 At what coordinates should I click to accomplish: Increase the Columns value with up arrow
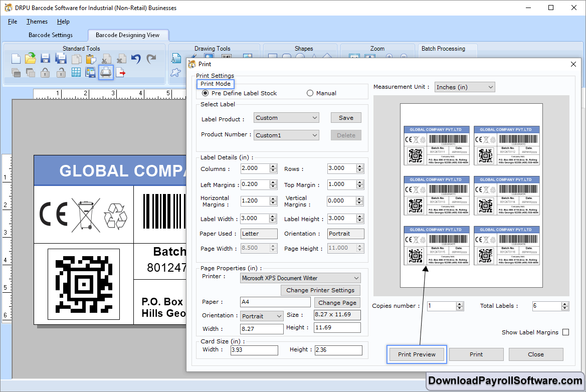[273, 166]
